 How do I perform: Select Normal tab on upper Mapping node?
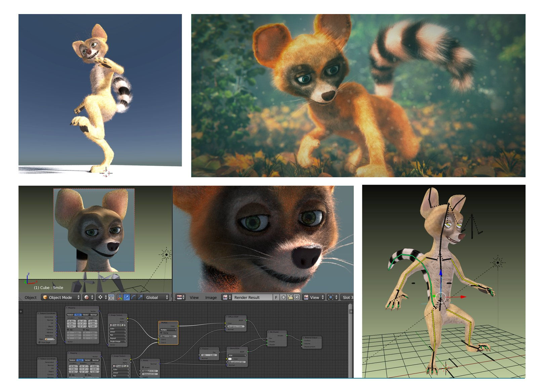pyautogui.click(x=93, y=315)
